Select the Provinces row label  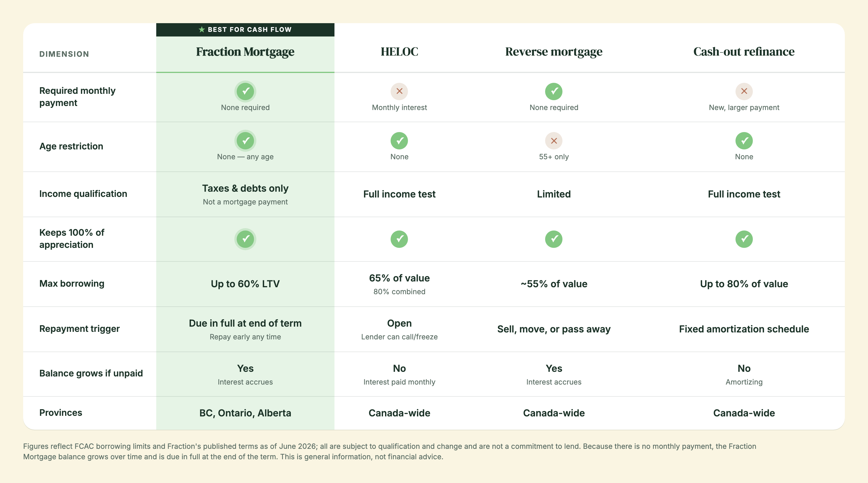pyautogui.click(x=61, y=413)
